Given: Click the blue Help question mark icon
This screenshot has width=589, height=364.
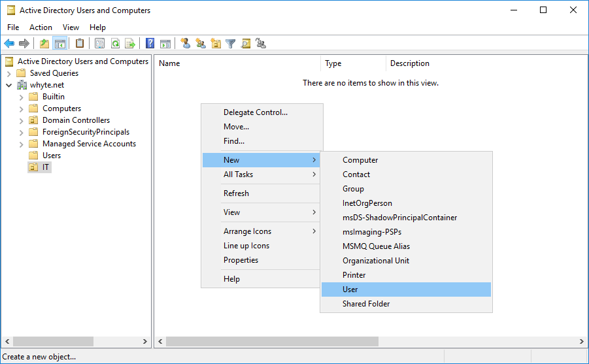Looking at the screenshot, I should pos(150,44).
